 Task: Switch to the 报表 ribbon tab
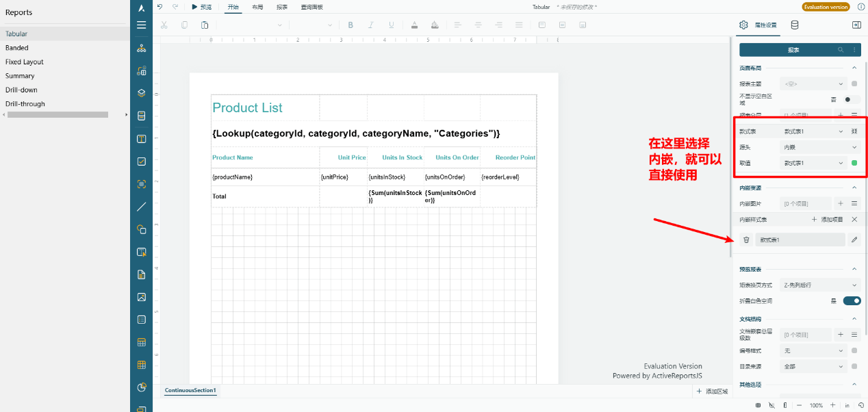pyautogui.click(x=282, y=7)
